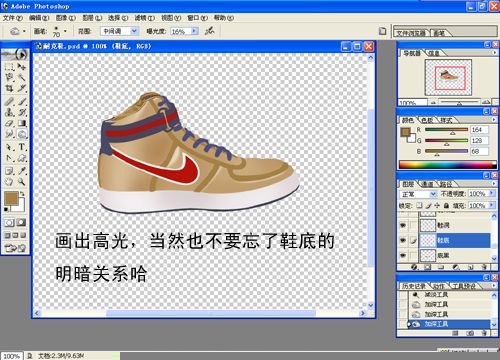Select the Eraser tool
500x360 pixels.
[x=9, y=123]
